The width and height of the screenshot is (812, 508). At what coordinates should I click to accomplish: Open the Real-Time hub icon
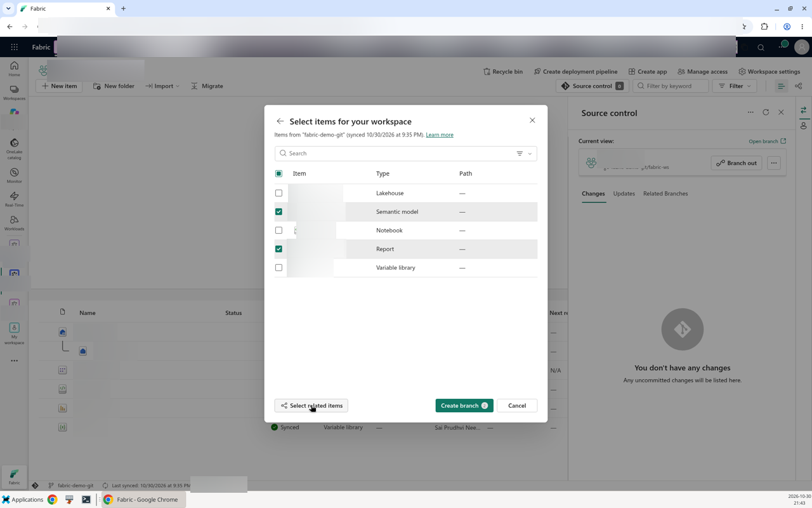(x=14, y=199)
